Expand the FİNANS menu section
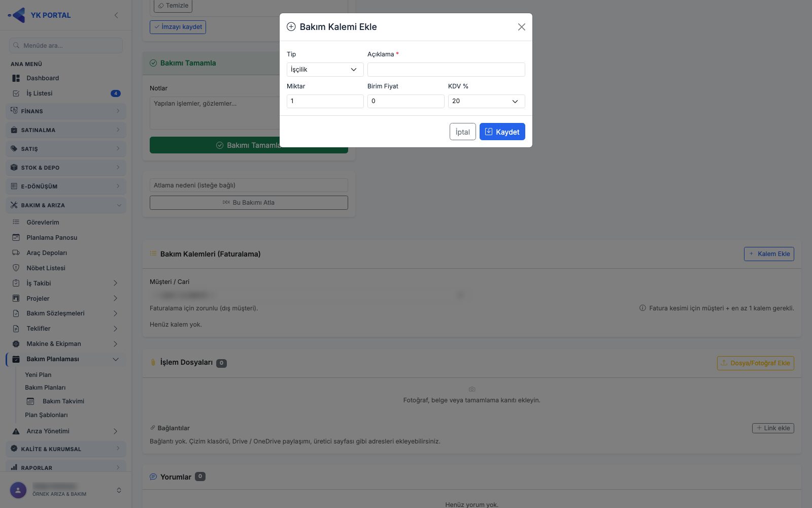 pyautogui.click(x=66, y=111)
